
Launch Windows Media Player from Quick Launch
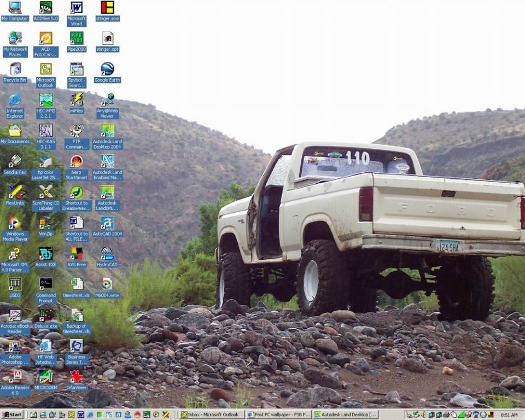point(156,415)
